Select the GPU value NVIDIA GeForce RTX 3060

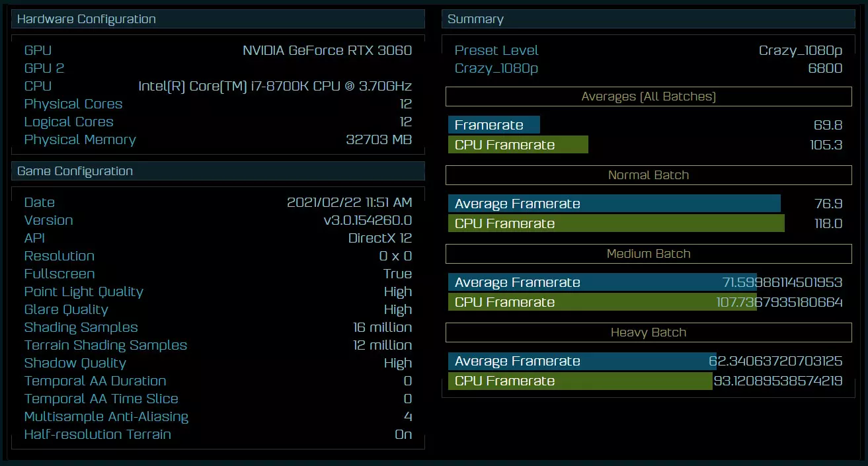327,51
